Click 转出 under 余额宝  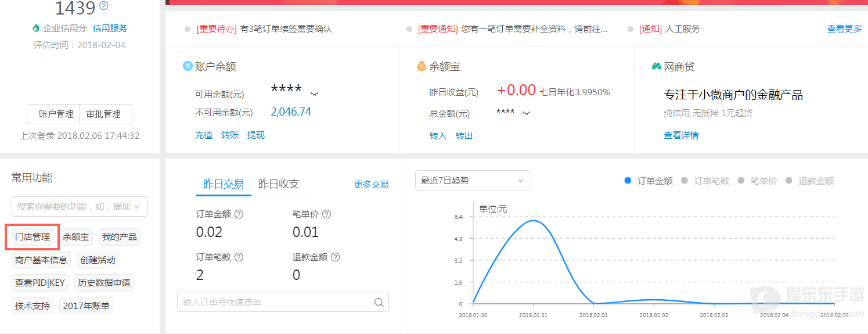pyautogui.click(x=464, y=135)
